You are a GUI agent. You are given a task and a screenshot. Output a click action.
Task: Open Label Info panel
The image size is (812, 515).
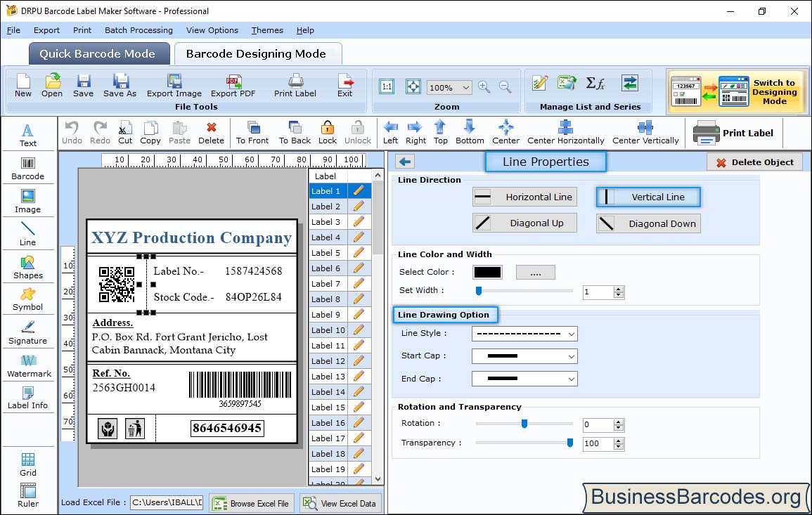28,398
